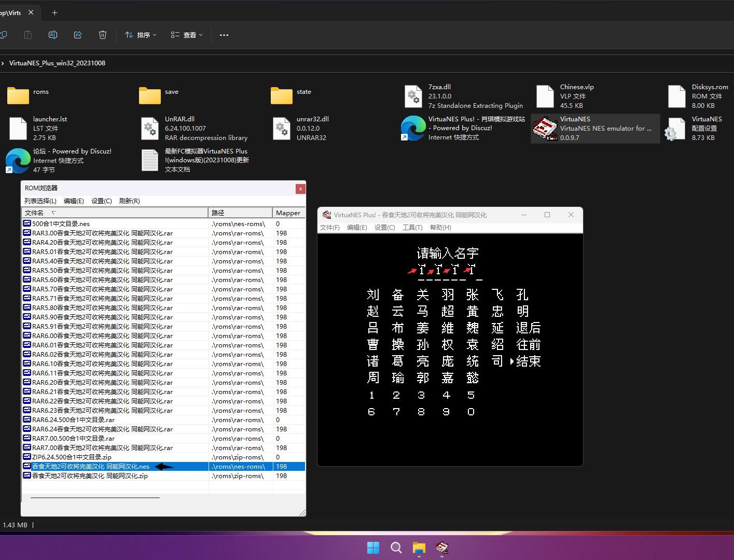Select the launcher.lst file icon

[x=18, y=129]
